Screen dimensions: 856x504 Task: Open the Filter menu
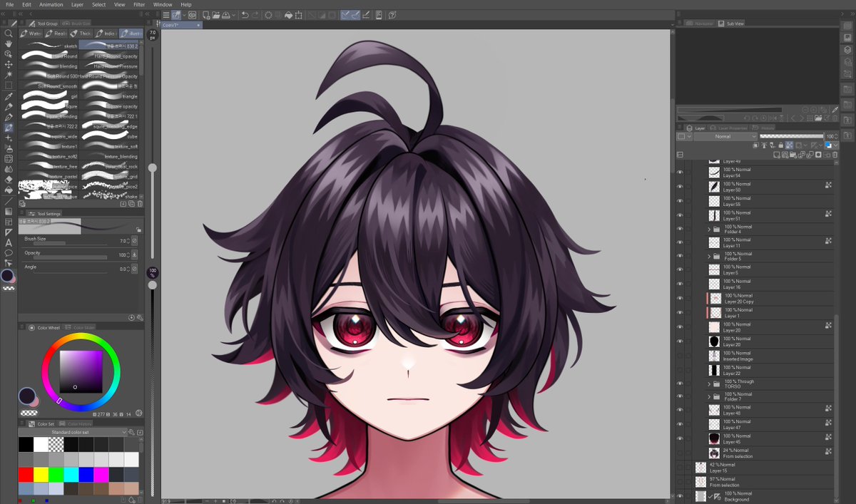point(139,4)
